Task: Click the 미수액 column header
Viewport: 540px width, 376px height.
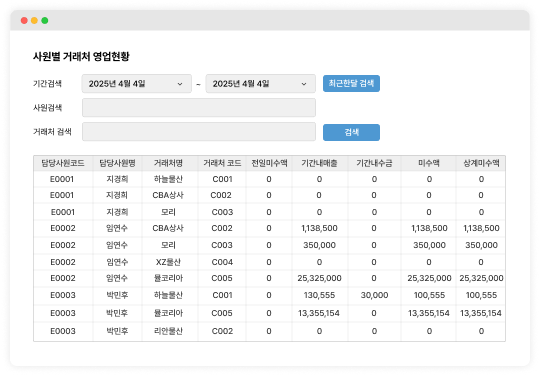Action: [429, 163]
